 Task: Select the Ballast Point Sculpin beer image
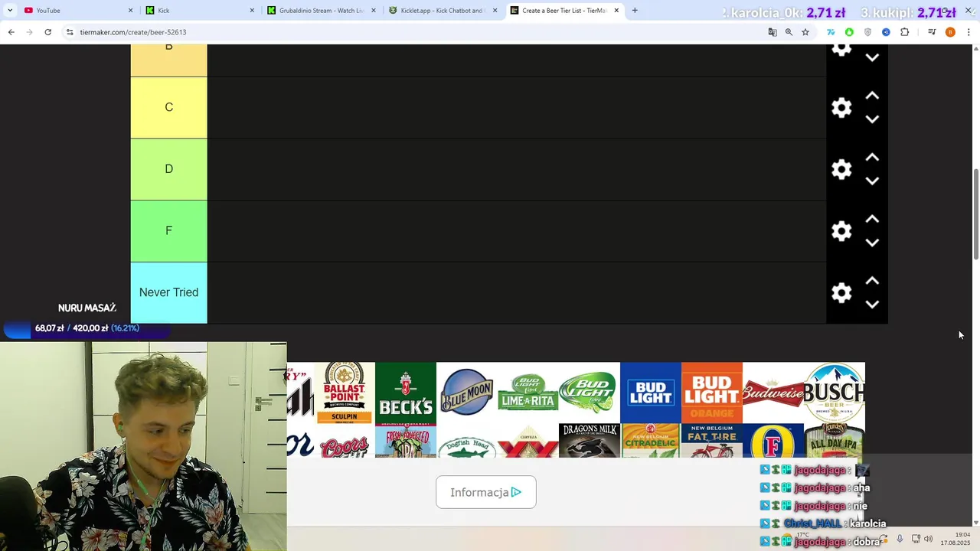point(345,393)
